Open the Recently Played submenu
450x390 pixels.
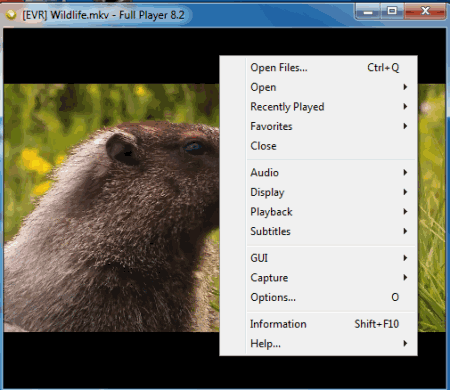click(318, 107)
